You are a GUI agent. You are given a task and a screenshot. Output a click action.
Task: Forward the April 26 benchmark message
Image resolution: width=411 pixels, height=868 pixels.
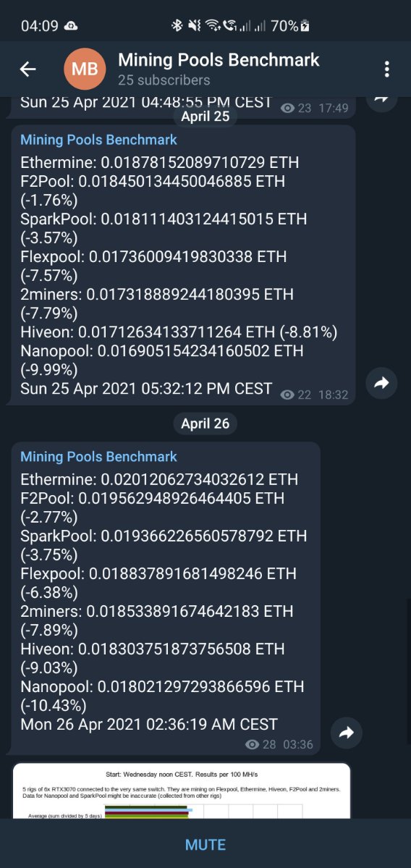(x=347, y=733)
